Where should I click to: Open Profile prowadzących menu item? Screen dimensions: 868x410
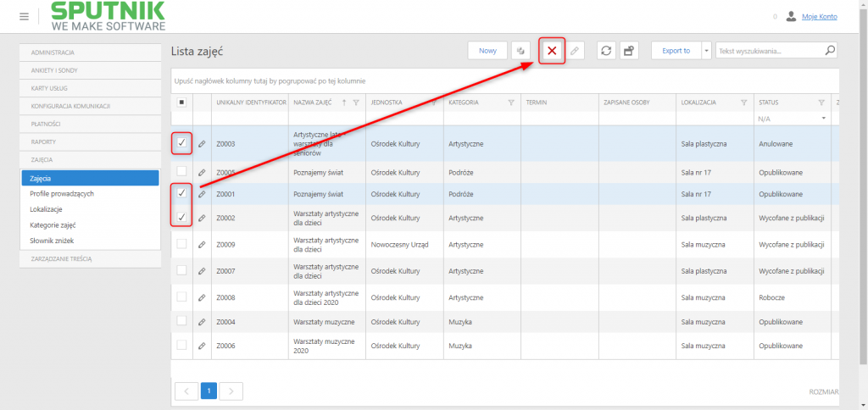(62, 194)
